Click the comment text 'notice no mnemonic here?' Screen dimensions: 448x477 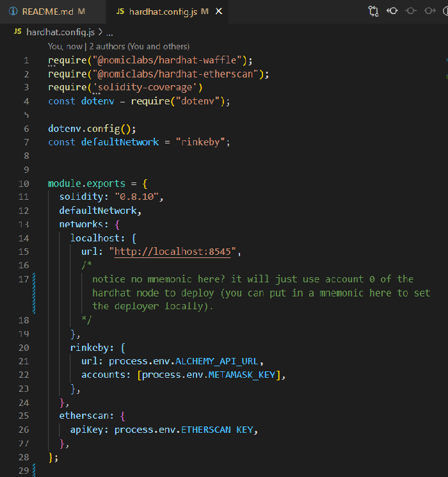pos(159,279)
